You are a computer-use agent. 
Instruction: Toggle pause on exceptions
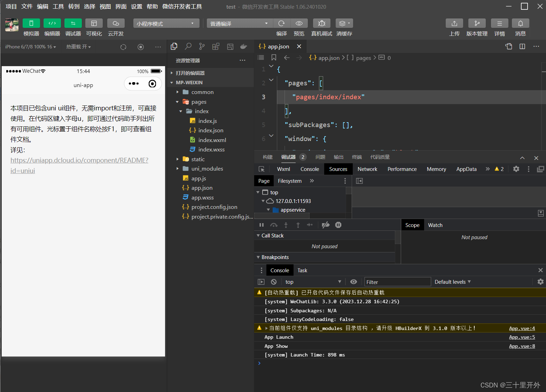[338, 225]
